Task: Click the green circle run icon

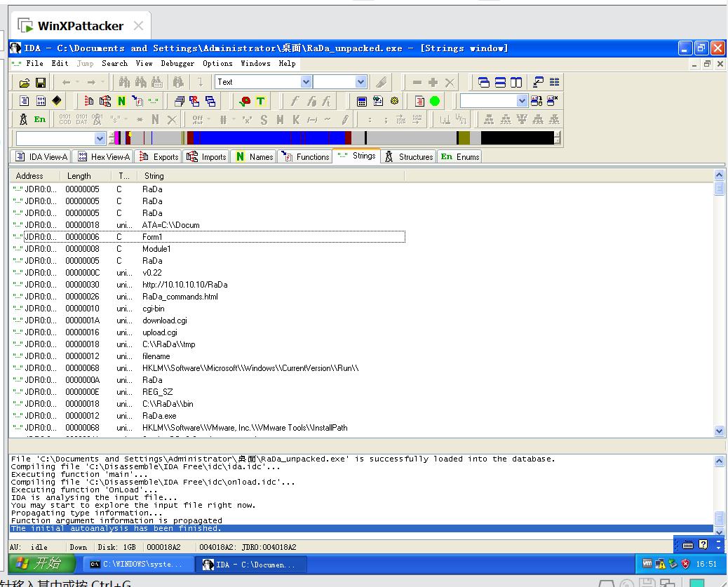Action: pyautogui.click(x=435, y=101)
